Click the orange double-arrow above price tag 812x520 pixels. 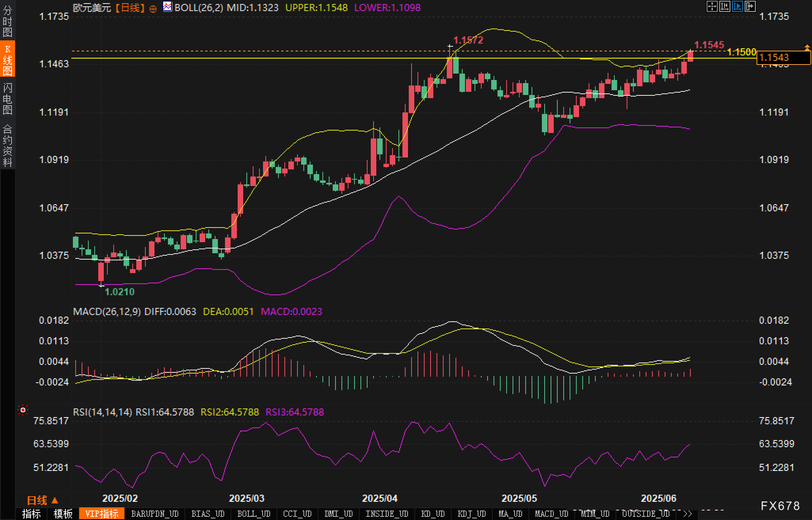(807, 48)
